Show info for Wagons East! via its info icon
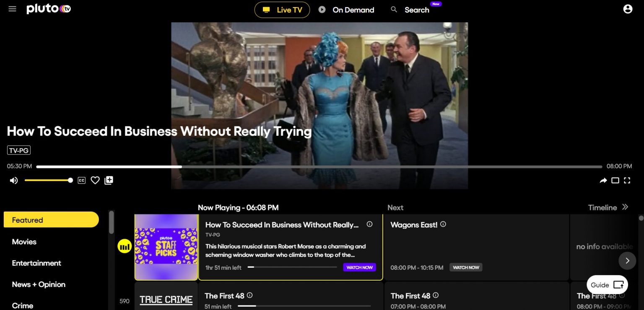The height and width of the screenshot is (310, 644). coord(443,224)
